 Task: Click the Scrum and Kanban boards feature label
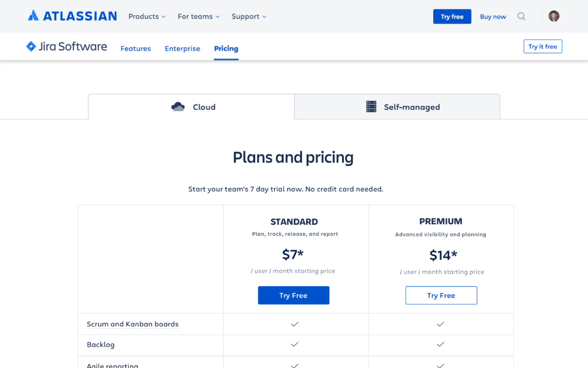click(133, 324)
